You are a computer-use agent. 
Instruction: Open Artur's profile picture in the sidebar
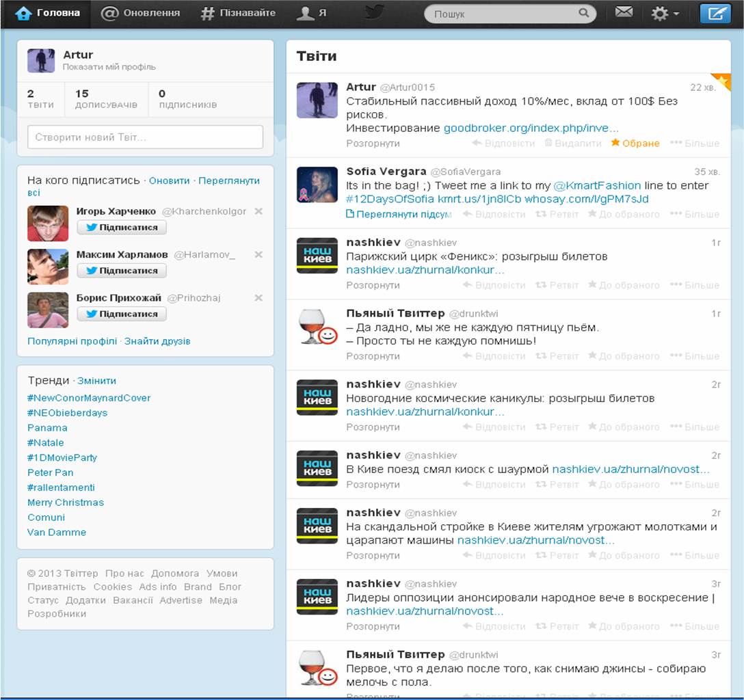coord(41,60)
